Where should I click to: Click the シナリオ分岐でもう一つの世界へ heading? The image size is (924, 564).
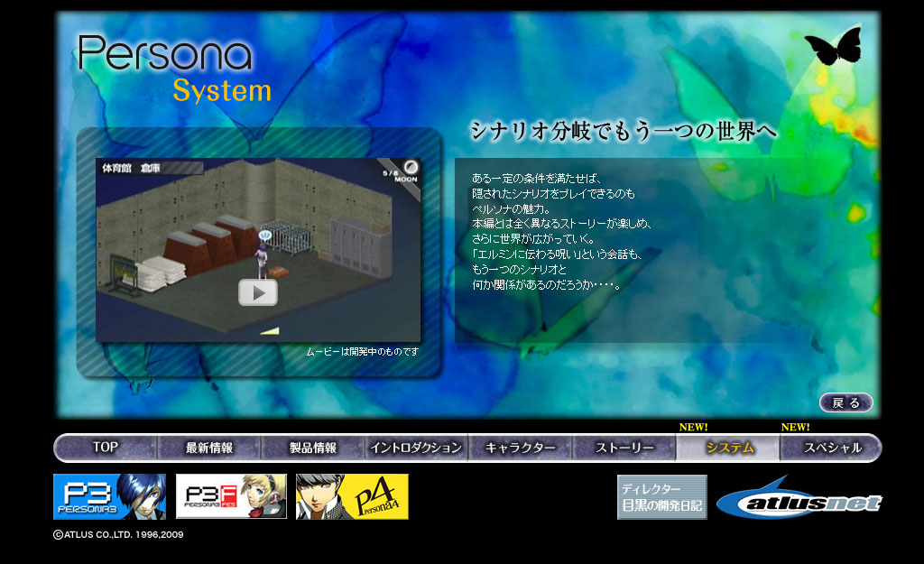pyautogui.click(x=624, y=130)
